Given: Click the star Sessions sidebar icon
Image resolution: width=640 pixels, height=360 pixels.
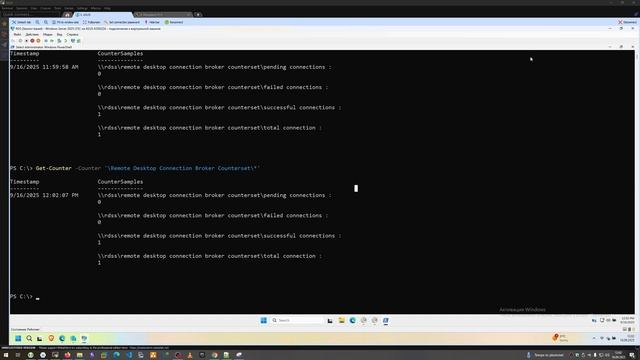Looking at the screenshot, I should point(4,24).
